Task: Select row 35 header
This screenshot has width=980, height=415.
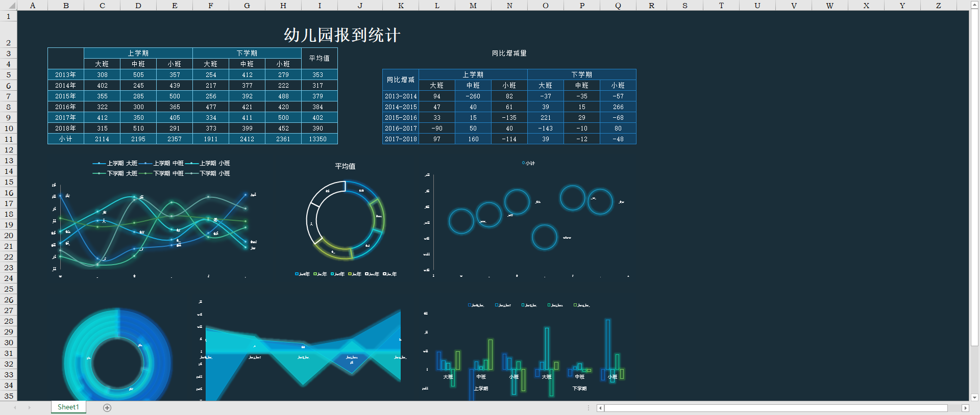Action: pos(9,396)
